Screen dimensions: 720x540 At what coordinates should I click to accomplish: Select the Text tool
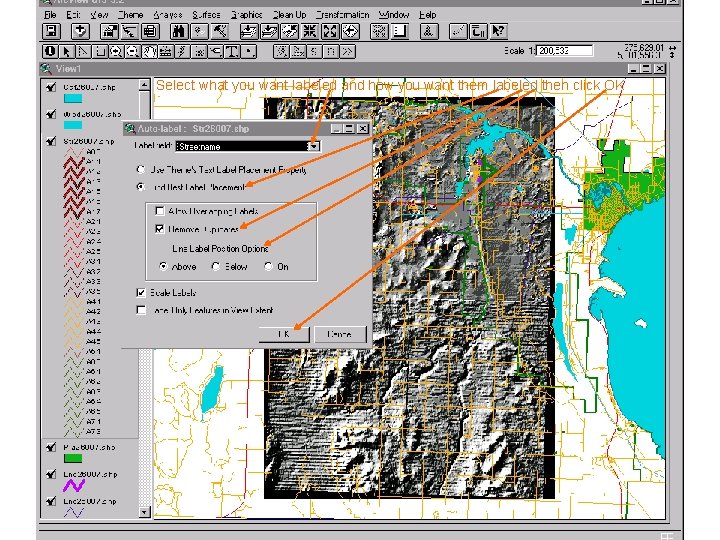(x=230, y=50)
